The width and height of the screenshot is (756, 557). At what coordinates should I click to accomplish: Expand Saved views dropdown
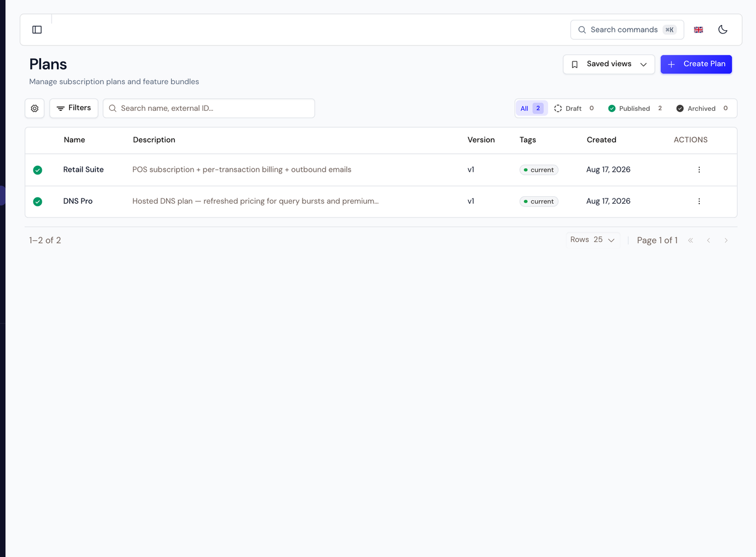click(x=609, y=64)
